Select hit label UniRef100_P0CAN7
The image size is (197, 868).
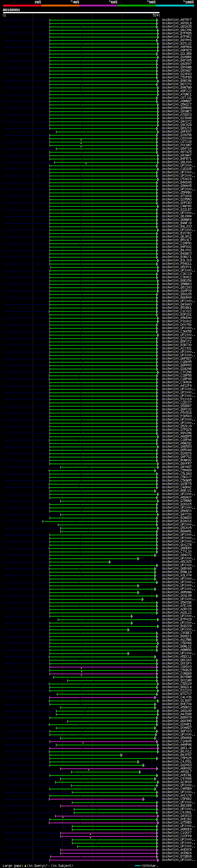tap(176, 145)
